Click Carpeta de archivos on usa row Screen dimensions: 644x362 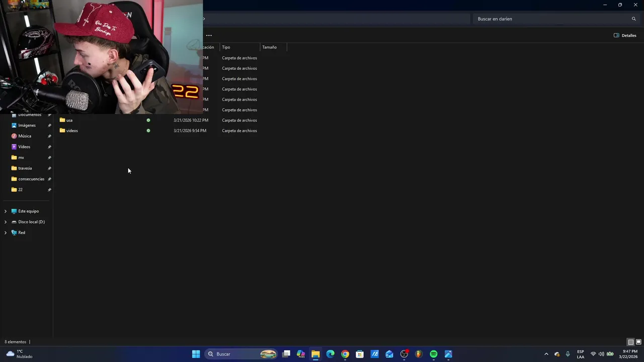(x=239, y=120)
